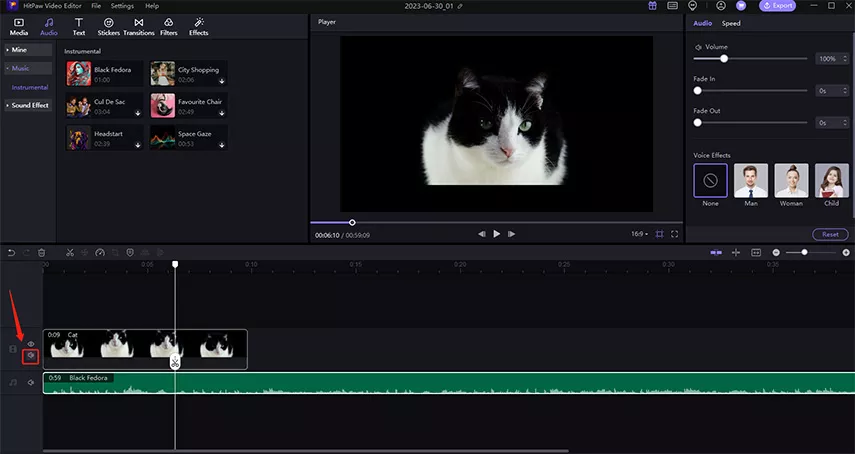Download the City Shopping track
This screenshot has width=855, height=454.
pyautogui.click(x=222, y=80)
